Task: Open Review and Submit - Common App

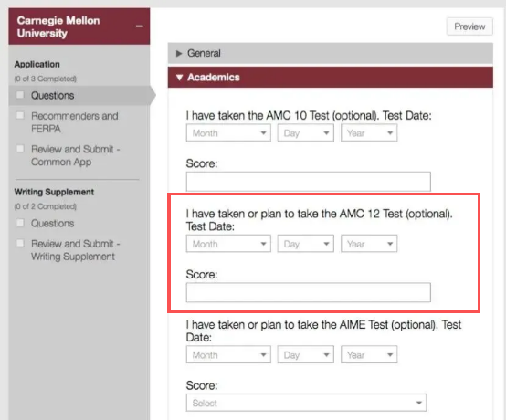Action: (76, 155)
